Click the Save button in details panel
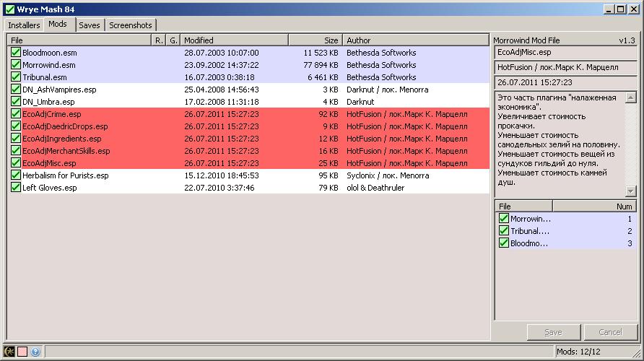This screenshot has width=644, height=361. (x=553, y=332)
